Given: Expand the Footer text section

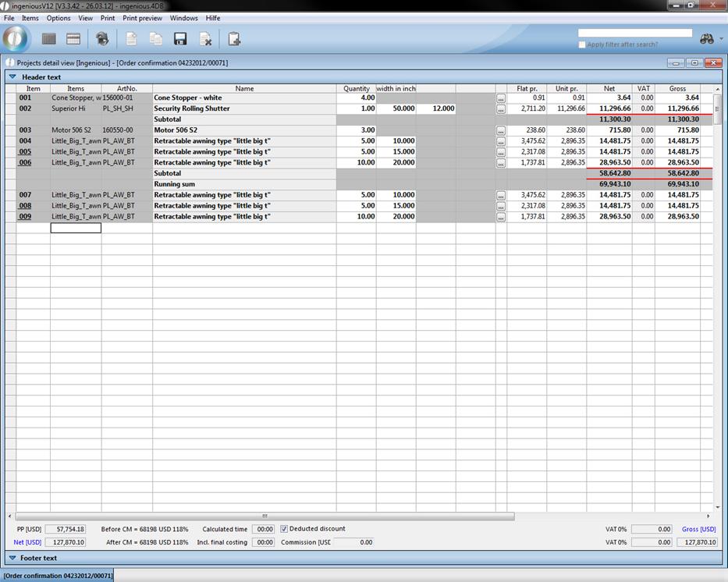Looking at the screenshot, I should [12, 558].
